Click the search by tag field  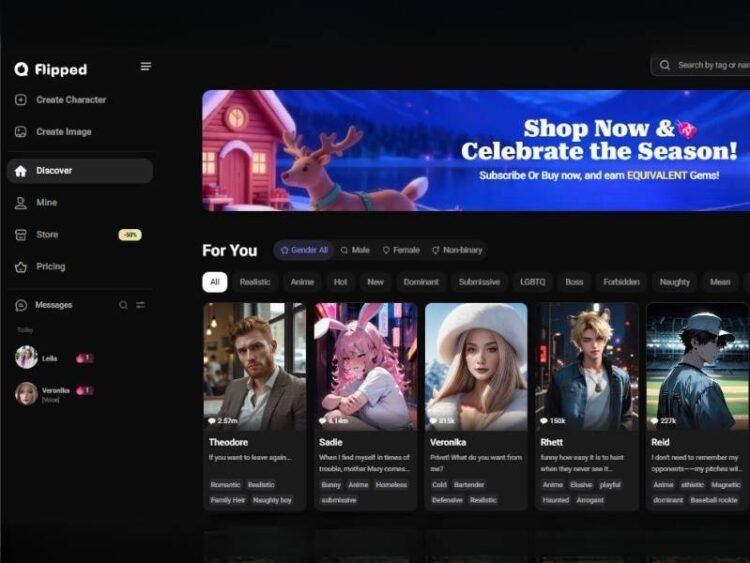[x=710, y=65]
